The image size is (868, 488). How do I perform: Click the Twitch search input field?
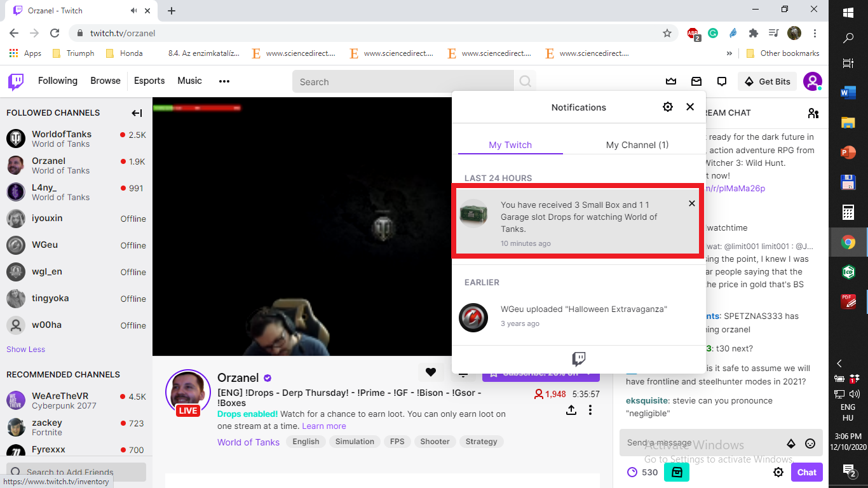pos(403,81)
